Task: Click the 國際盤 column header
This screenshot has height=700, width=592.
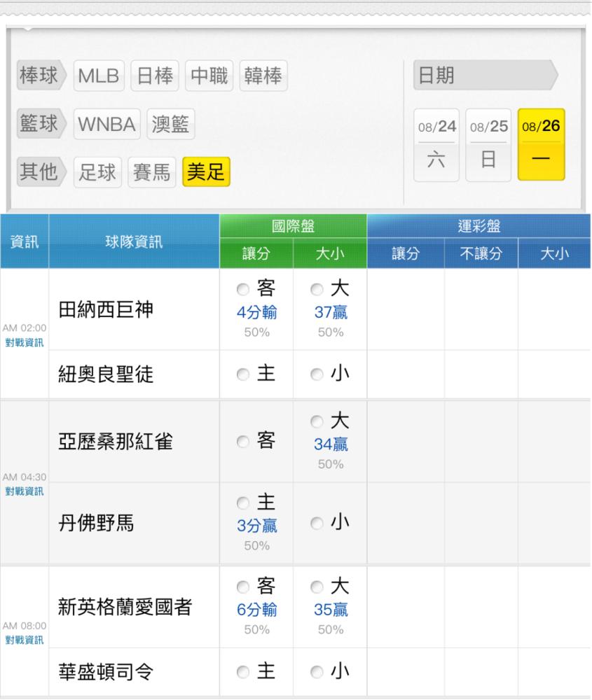Action: tap(293, 226)
